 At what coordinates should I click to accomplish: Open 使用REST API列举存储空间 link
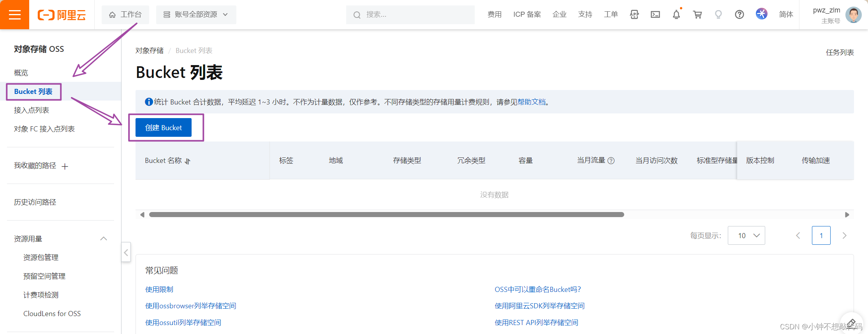click(537, 323)
